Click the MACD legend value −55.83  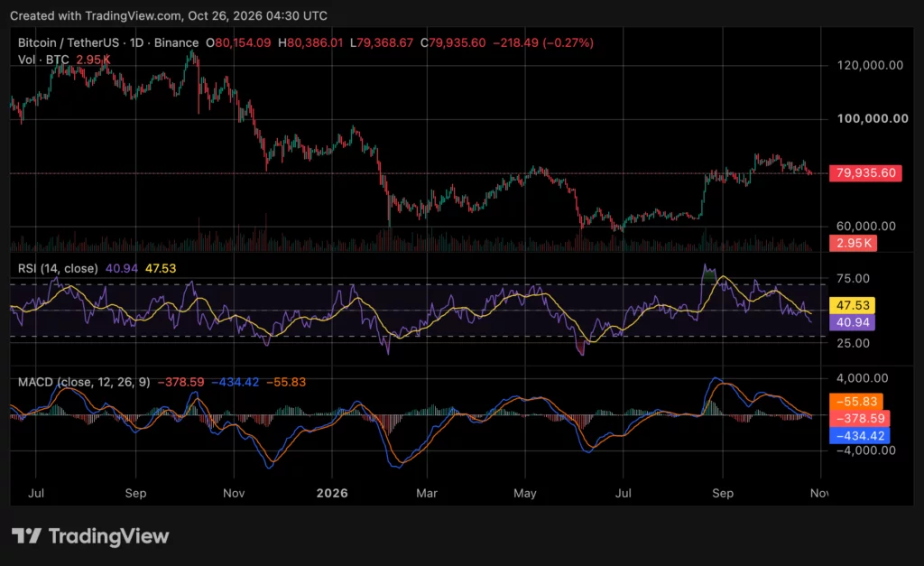(x=286, y=382)
